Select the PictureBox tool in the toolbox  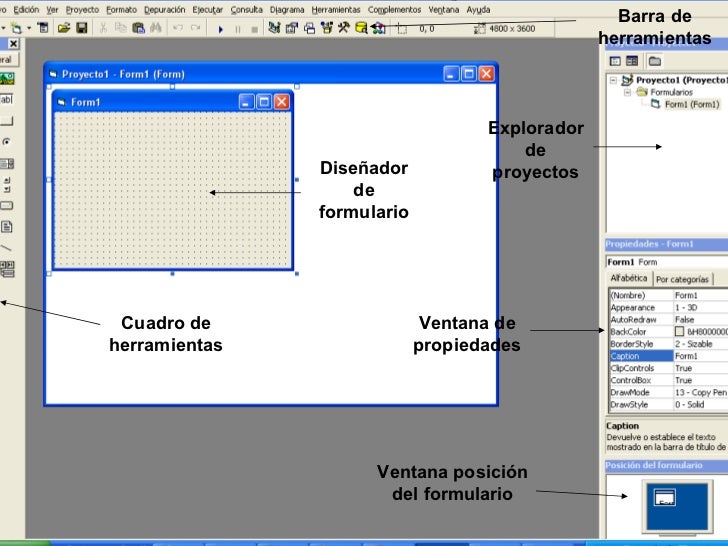tap(6, 78)
